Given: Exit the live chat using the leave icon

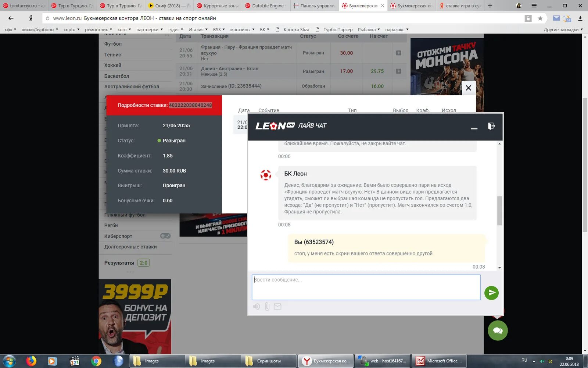Looking at the screenshot, I should pos(491,126).
